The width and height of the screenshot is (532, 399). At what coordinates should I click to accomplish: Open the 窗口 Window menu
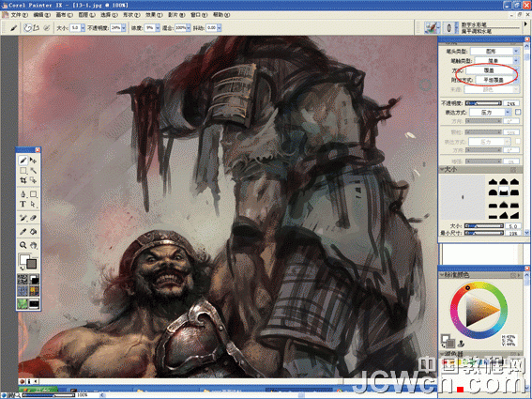click(199, 15)
